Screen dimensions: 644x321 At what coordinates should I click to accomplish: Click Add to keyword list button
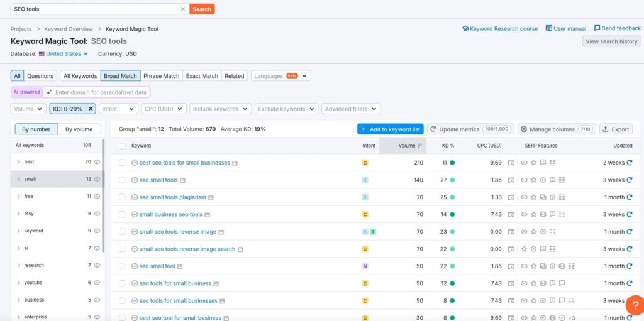[x=390, y=129]
